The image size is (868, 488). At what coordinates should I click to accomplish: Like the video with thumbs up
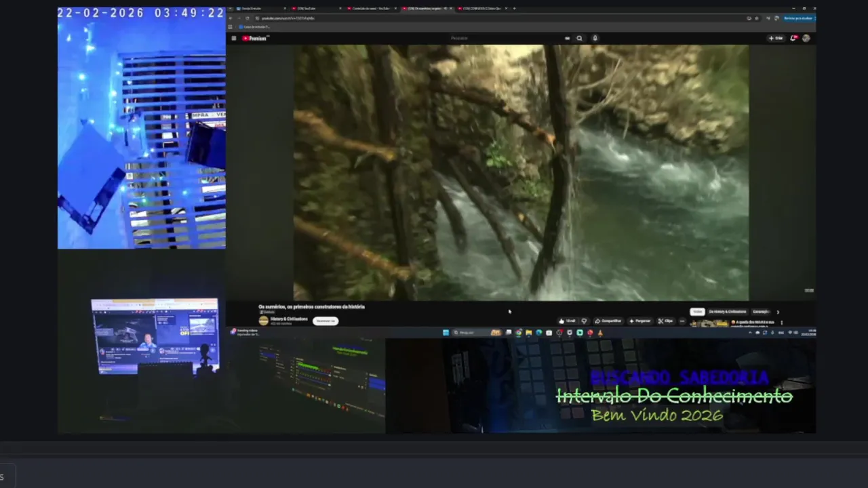[x=566, y=321]
